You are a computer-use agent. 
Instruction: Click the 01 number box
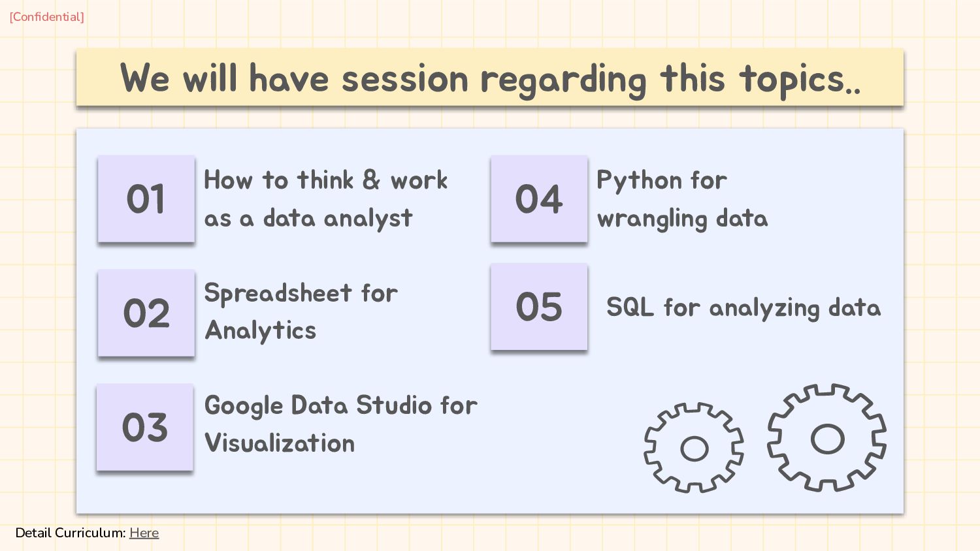point(146,198)
